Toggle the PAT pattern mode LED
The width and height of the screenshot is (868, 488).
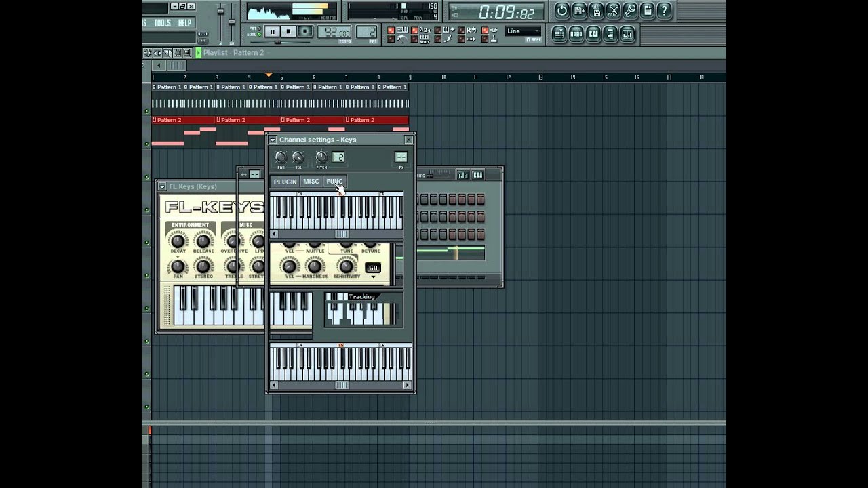[x=259, y=28]
